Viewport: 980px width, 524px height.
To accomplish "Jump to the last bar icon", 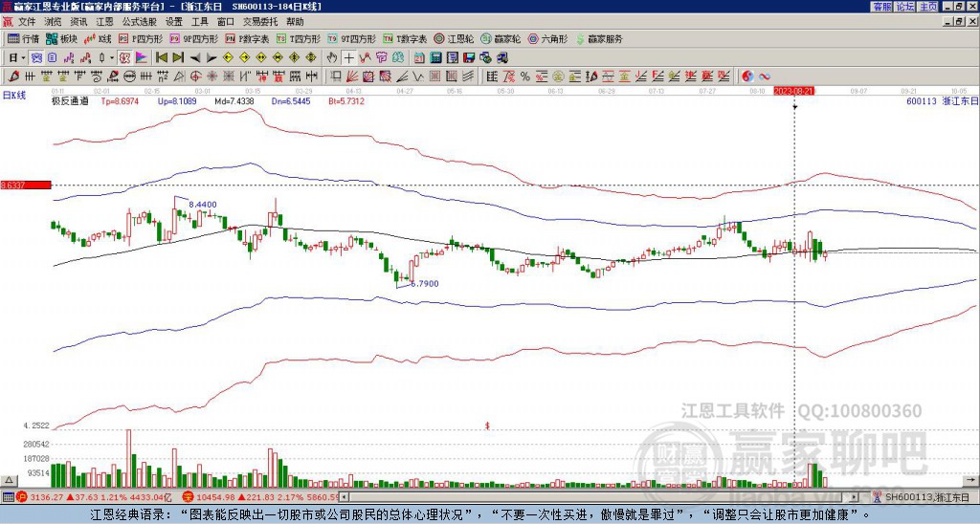I will pos(178,58).
